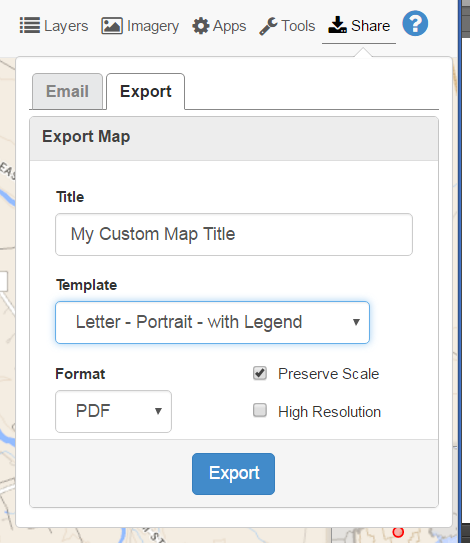
Task: Click the Apps gear icon
Action: click(x=201, y=26)
